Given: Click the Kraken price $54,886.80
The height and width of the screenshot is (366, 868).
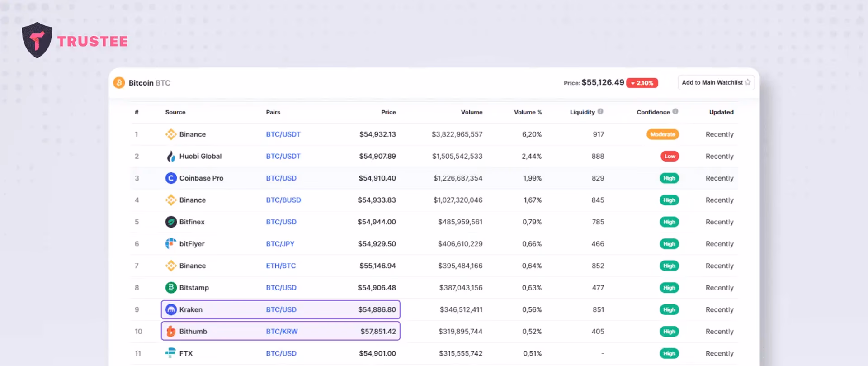Looking at the screenshot, I should [377, 309].
